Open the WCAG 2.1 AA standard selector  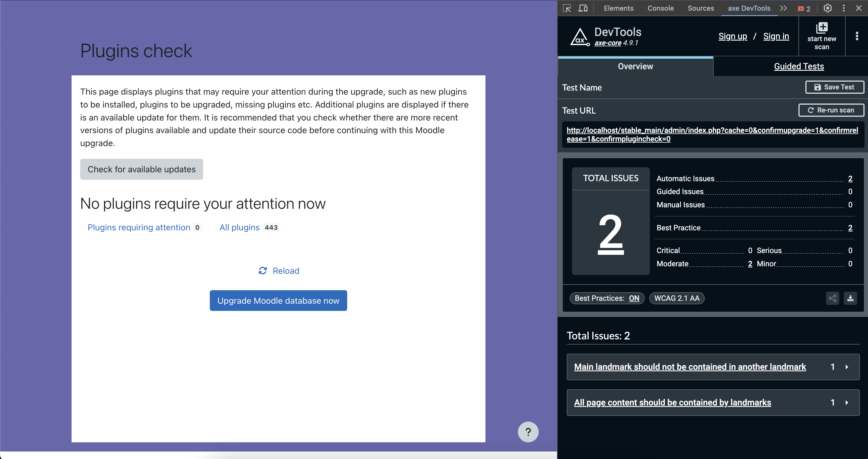(x=677, y=298)
